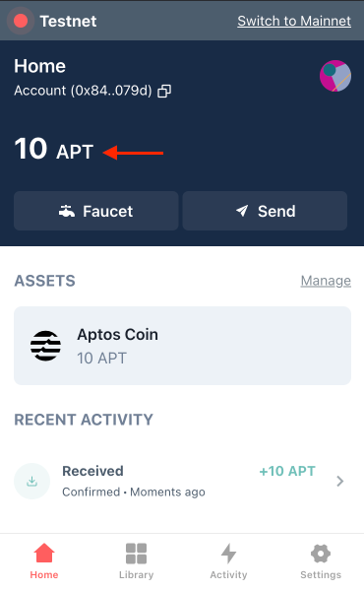Screen dimensions: 364x591
Task: Copy the account address using copy icon
Action: [164, 91]
